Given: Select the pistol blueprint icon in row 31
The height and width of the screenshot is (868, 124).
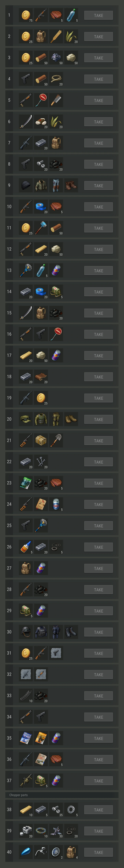Looking at the screenshot, I should coord(56,653).
